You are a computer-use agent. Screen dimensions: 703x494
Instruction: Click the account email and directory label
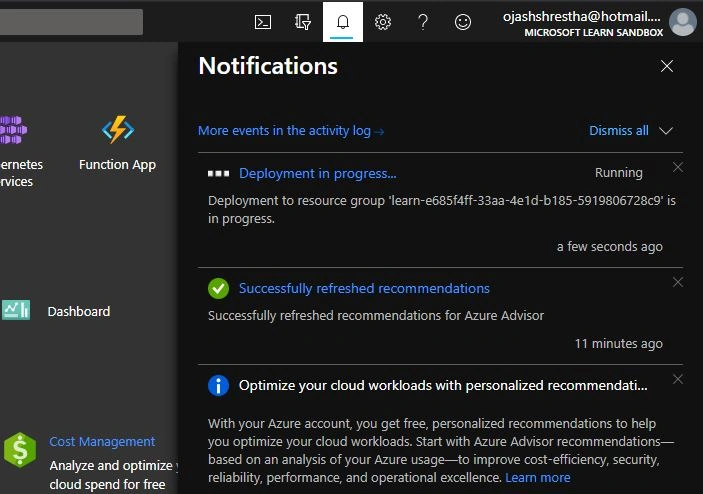[x=582, y=24]
